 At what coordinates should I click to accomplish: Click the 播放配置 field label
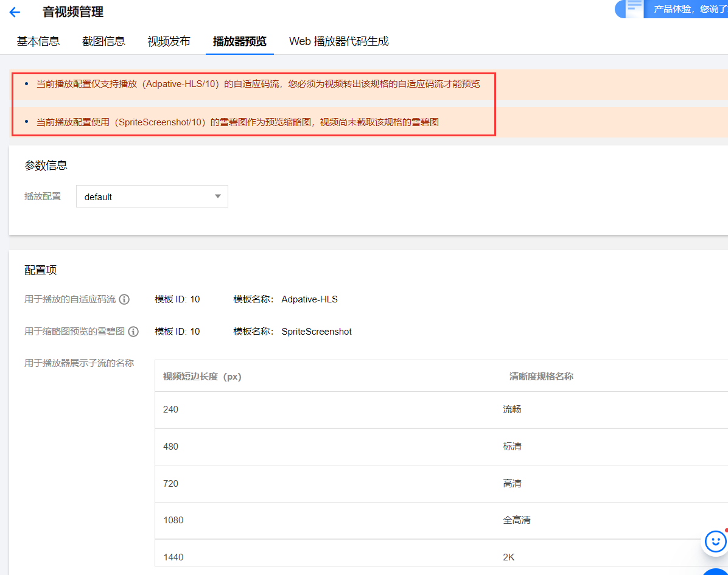[43, 197]
